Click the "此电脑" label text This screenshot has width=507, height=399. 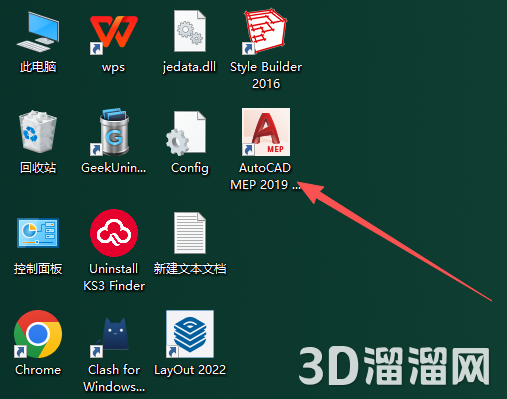[x=38, y=67]
